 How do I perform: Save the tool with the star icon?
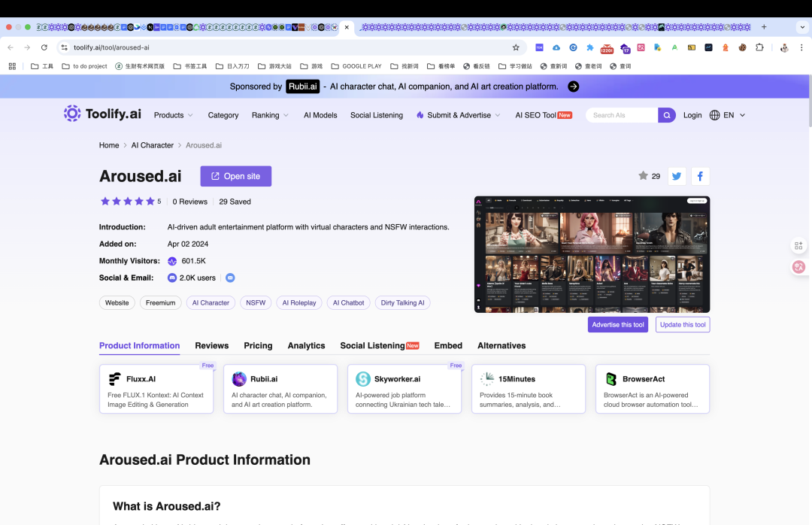point(643,176)
